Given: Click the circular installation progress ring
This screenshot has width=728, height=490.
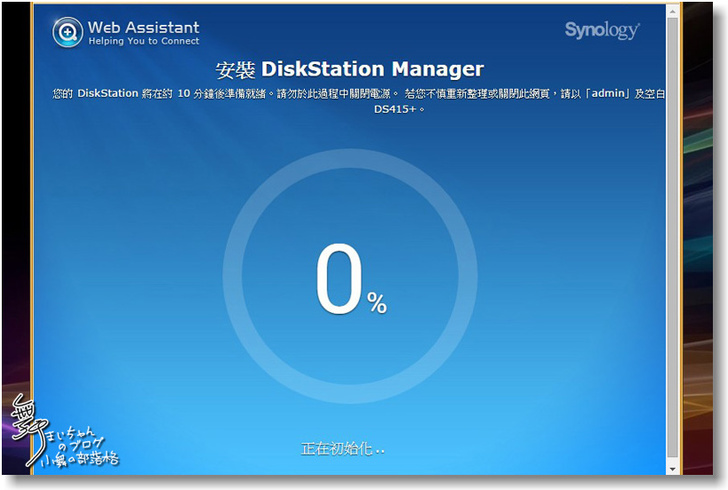Looking at the screenshot, I should (350, 276).
